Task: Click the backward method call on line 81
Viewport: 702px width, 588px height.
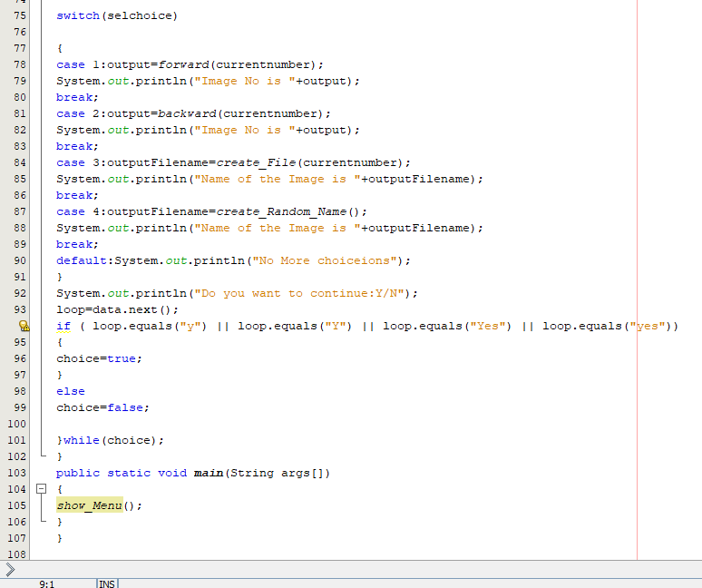Action: tap(187, 113)
